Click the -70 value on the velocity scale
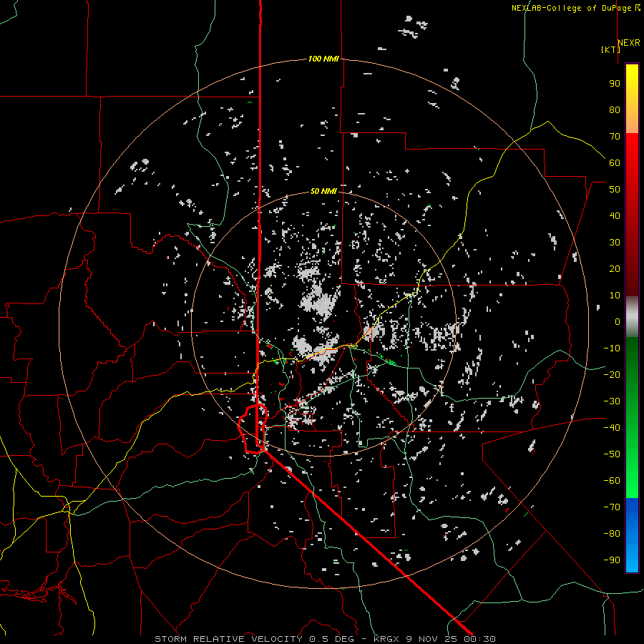The height and width of the screenshot is (644, 644). (x=612, y=507)
